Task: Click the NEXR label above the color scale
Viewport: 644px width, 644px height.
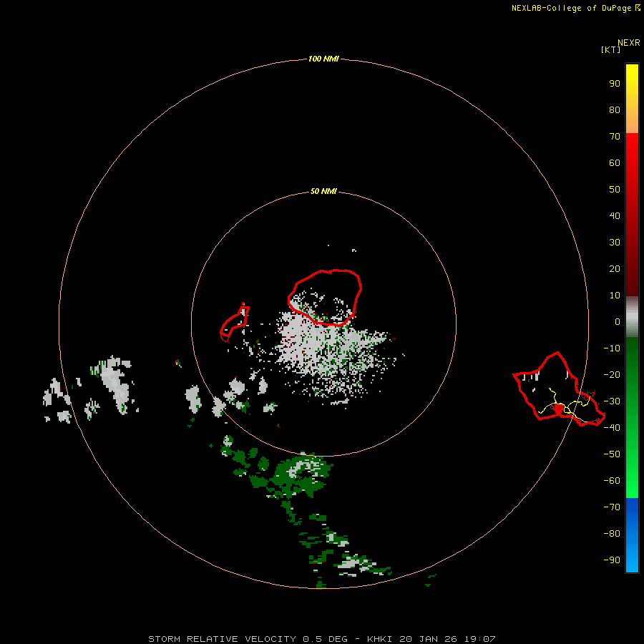Action: pyautogui.click(x=629, y=43)
